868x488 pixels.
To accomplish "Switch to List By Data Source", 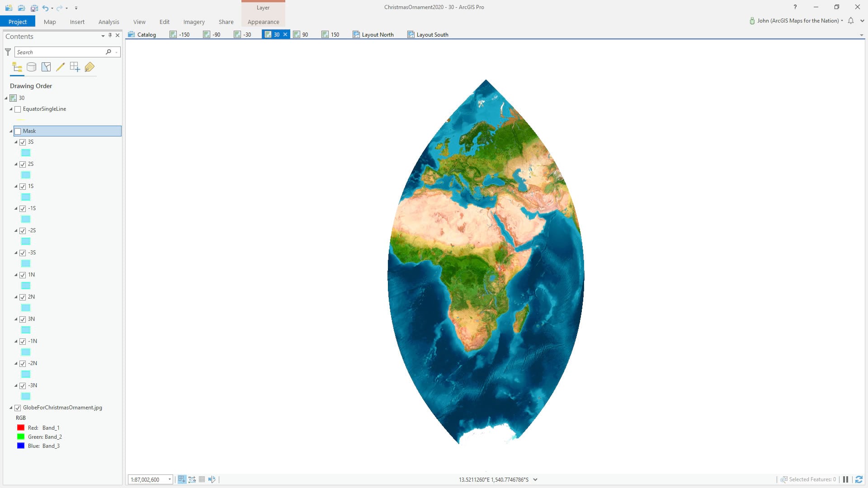I will click(32, 67).
